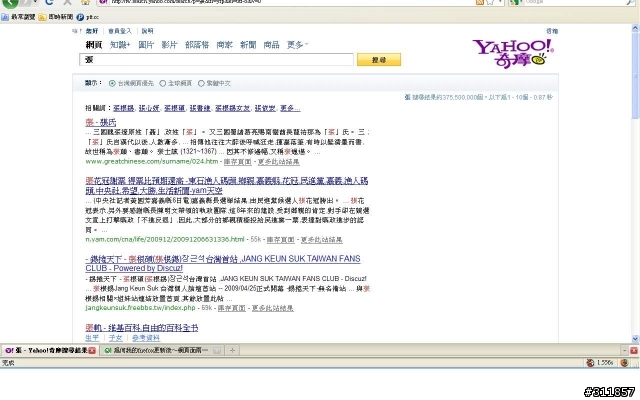Switch to the 影片 videos tab

point(169,45)
